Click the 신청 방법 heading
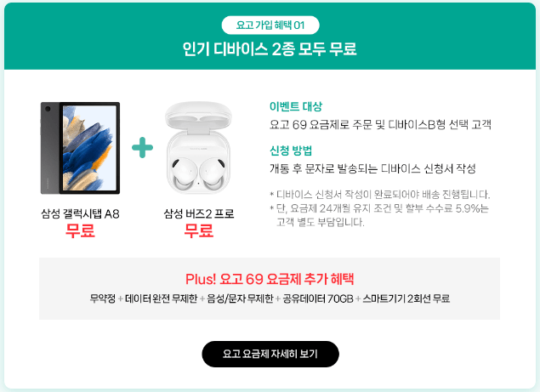540x392 pixels. tap(291, 151)
